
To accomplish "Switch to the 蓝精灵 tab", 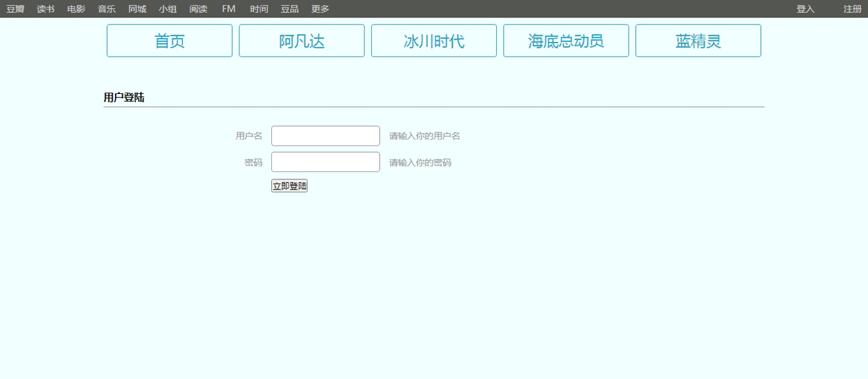I will (698, 41).
